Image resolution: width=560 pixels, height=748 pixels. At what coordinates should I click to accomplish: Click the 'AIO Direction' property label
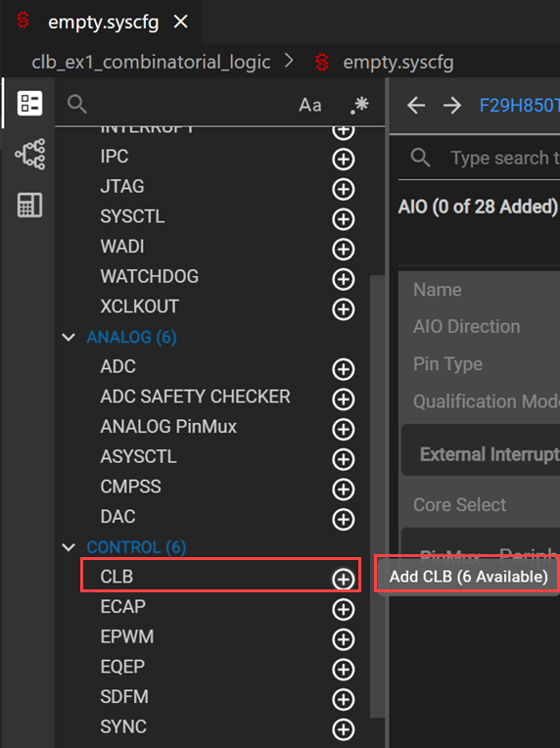click(x=467, y=327)
